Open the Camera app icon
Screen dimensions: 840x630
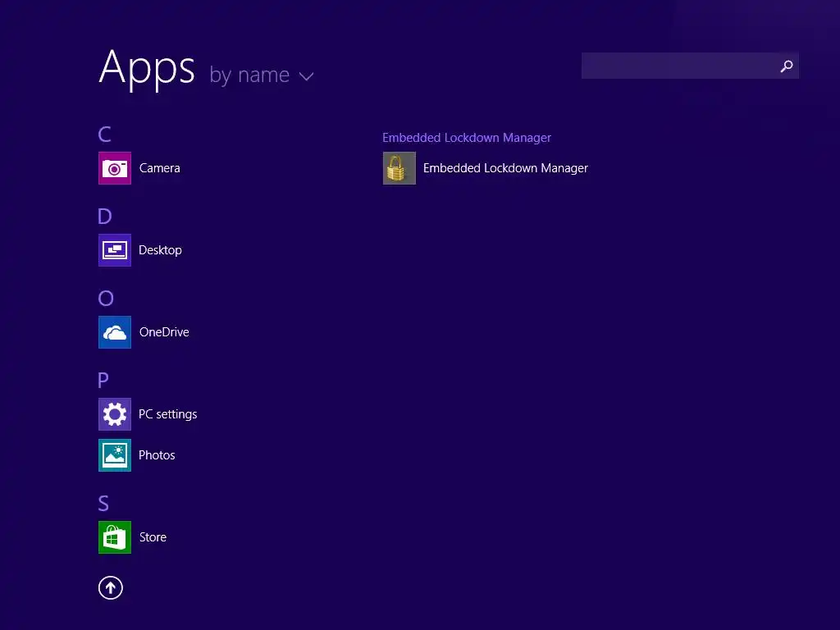[x=115, y=168]
